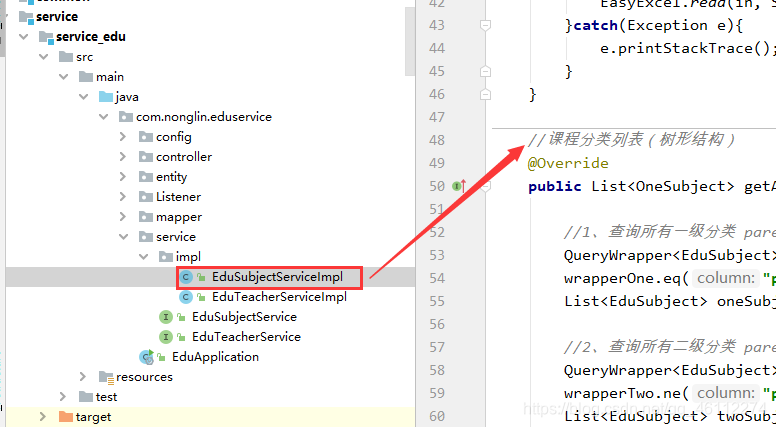Collapse the service_edu module node
Screen dimensions: 776x427
click(x=24, y=37)
